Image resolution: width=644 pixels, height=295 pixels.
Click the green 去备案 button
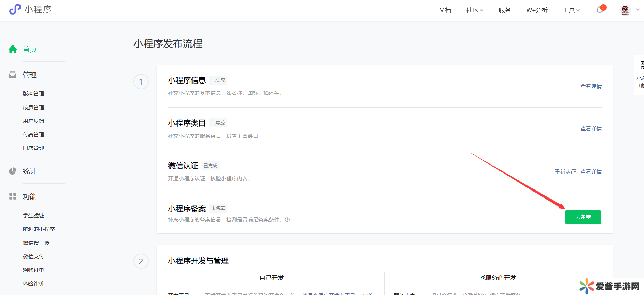click(x=583, y=217)
